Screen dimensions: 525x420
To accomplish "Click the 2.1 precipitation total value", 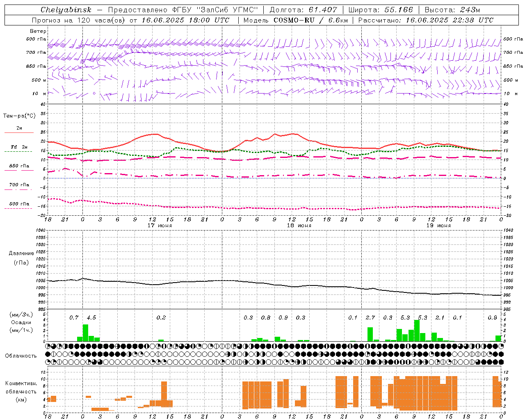I will coord(440,317).
